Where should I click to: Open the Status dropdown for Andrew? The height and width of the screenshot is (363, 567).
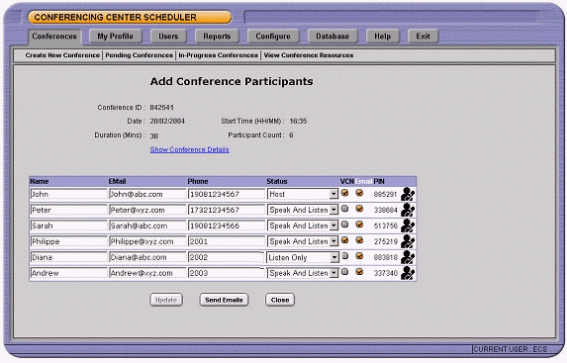(x=303, y=273)
